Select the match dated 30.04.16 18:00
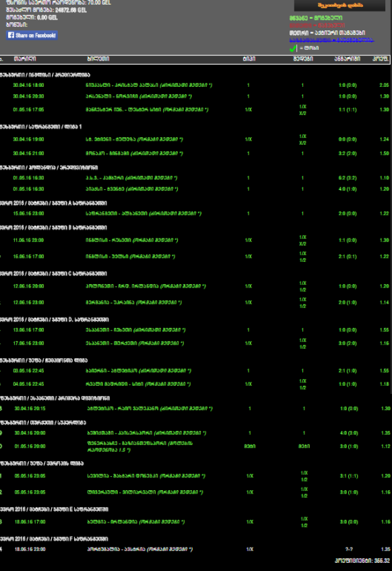The height and width of the screenshot is (571, 392). pos(196,86)
